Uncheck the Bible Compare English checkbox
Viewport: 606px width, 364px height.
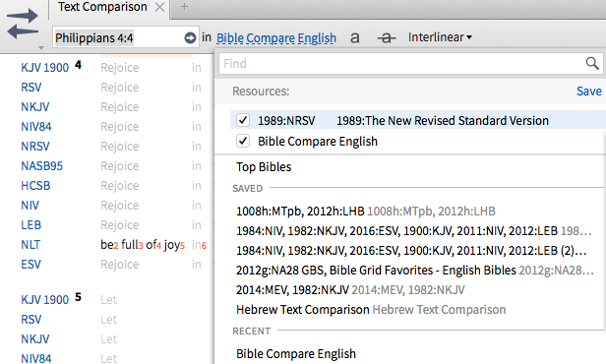coord(243,141)
